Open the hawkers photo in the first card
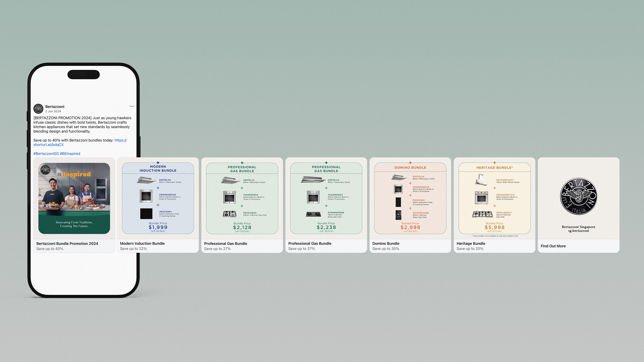This screenshot has height=362, width=644. (x=74, y=198)
